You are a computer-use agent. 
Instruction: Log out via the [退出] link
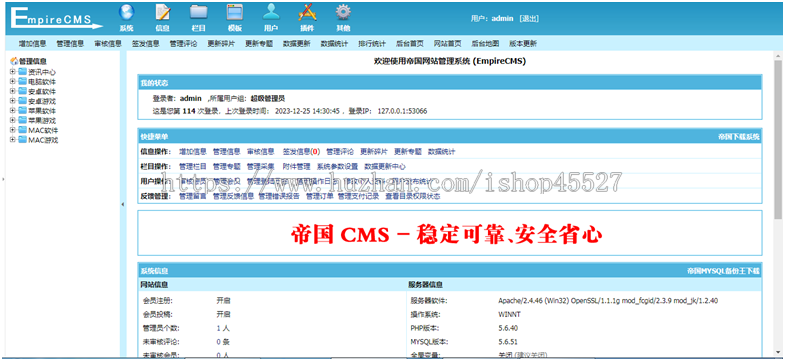(529, 19)
